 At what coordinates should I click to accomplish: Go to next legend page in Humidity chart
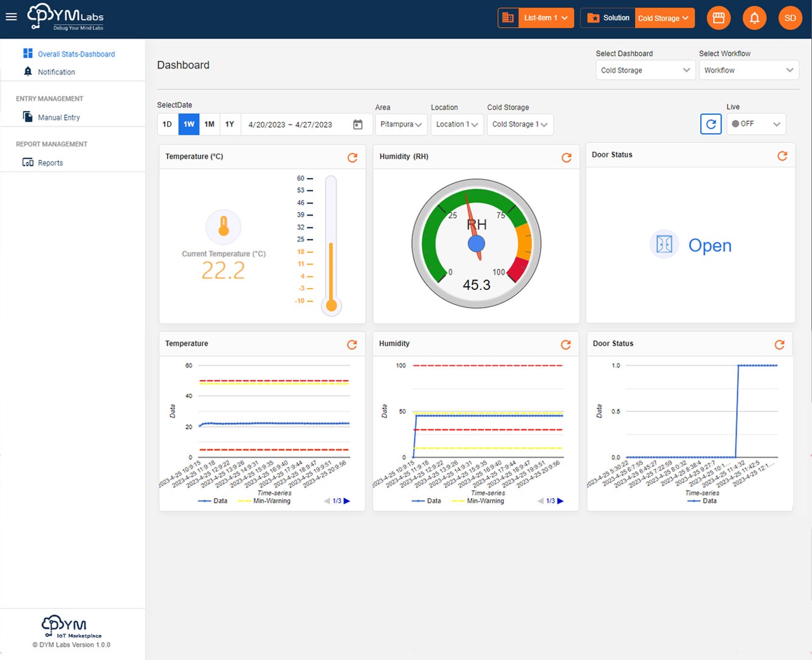point(560,501)
